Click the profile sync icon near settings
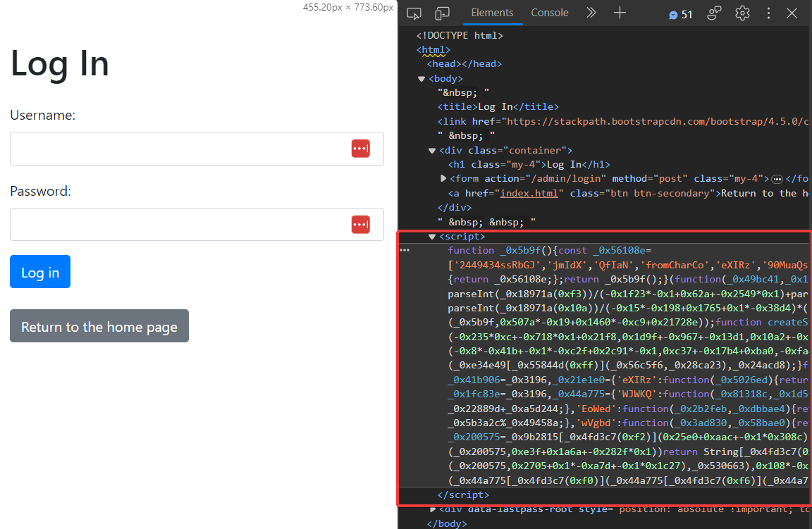 click(x=714, y=13)
